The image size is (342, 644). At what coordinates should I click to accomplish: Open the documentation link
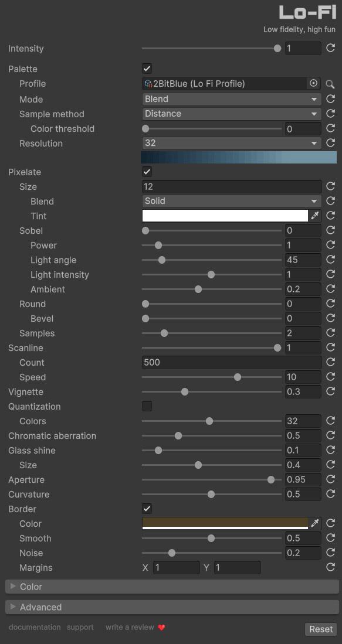pos(35,627)
